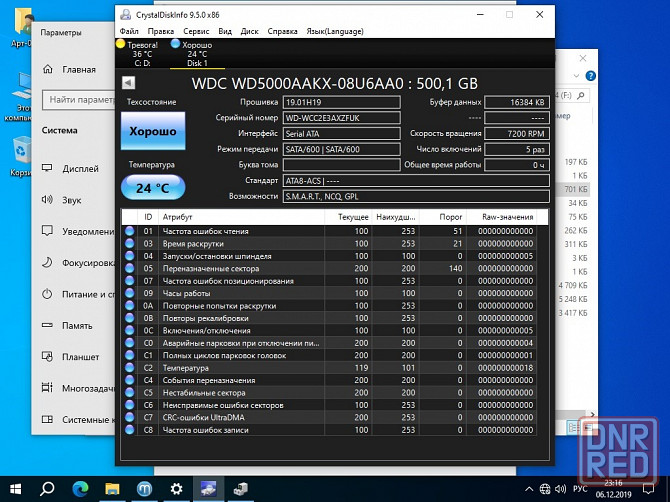Image resolution: width=670 pixels, height=502 pixels.
Task: Open the Вид menu
Action: [x=225, y=31]
